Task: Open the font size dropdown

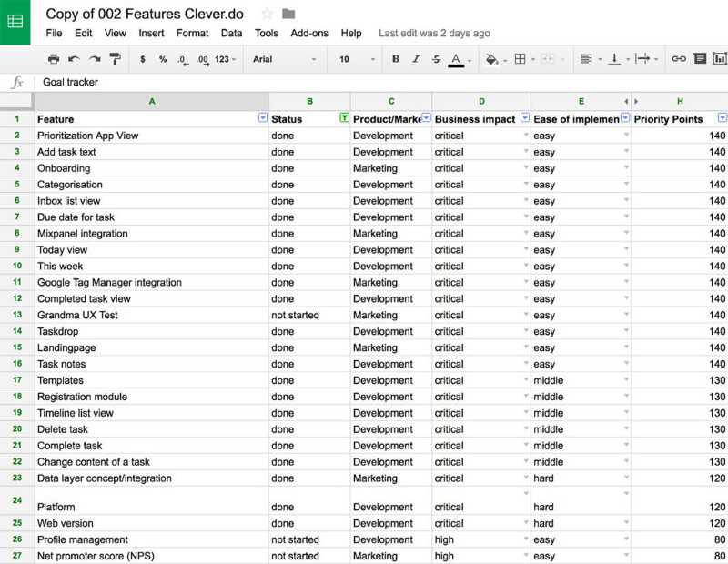Action: coord(356,59)
